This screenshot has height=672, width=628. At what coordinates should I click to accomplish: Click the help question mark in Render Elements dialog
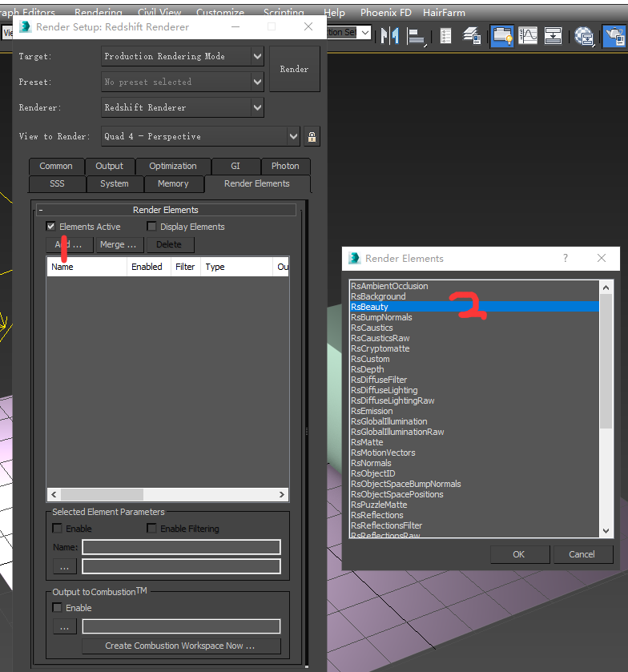(566, 258)
